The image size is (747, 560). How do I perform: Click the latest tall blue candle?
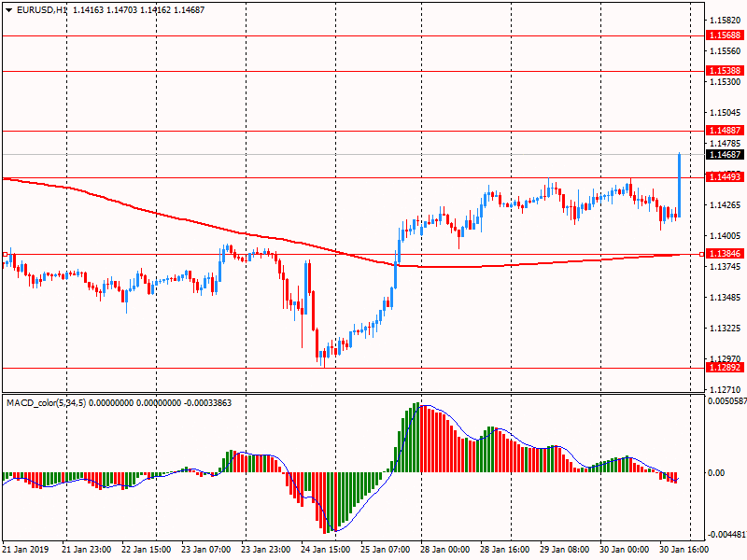click(x=679, y=185)
